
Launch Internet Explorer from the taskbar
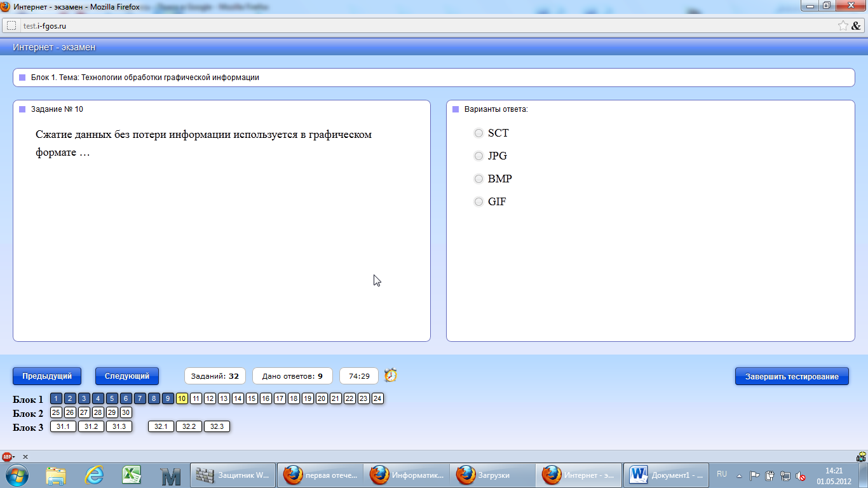pos(94,475)
